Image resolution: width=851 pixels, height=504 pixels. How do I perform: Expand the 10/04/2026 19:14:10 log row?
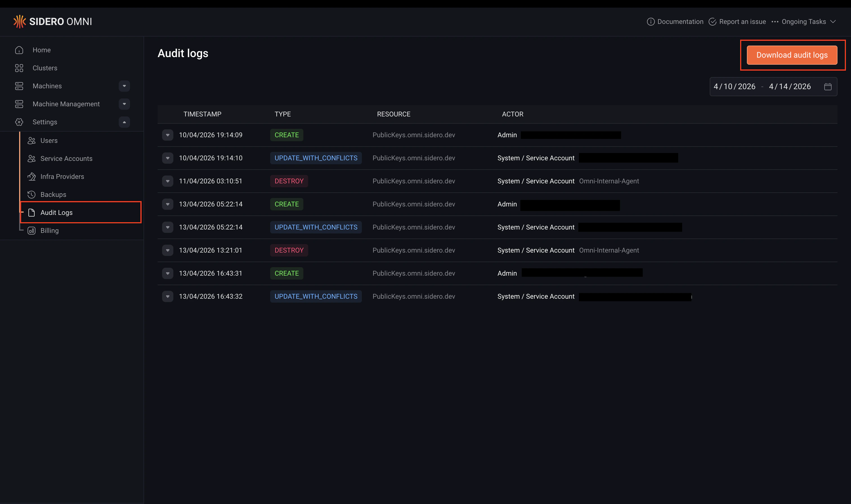point(167,158)
